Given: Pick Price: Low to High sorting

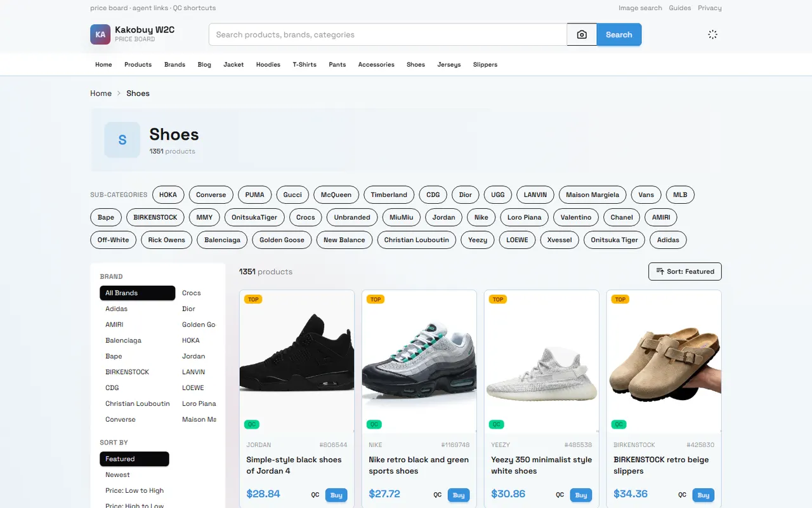Looking at the screenshot, I should coord(134,490).
